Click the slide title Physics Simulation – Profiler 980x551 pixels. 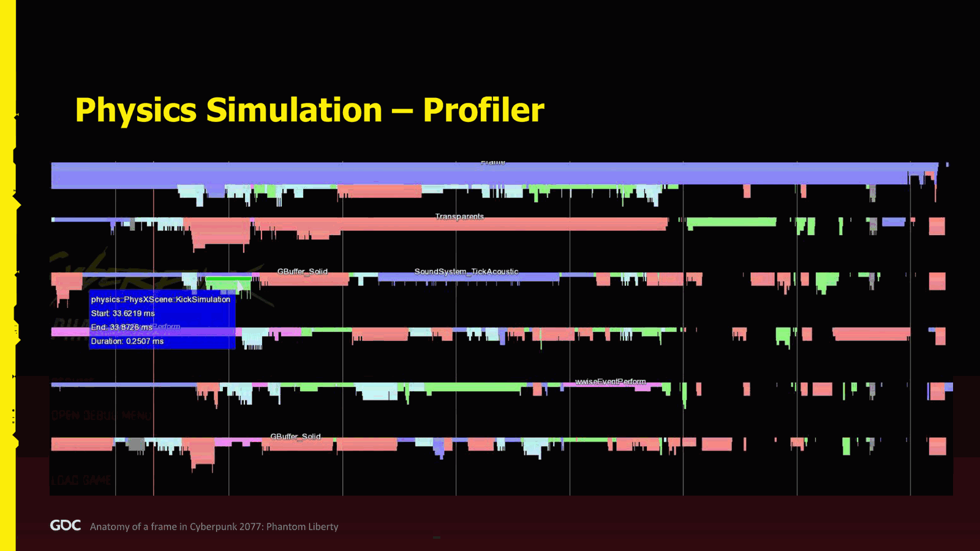309,110
